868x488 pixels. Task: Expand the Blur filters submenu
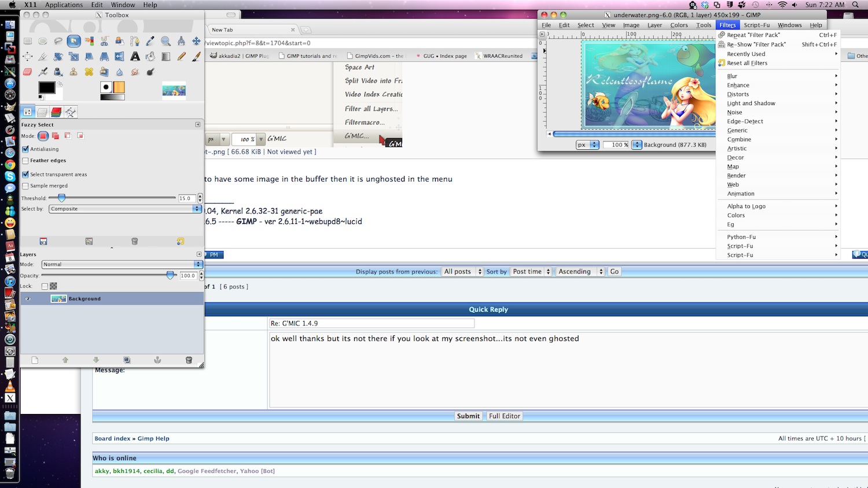pyautogui.click(x=778, y=76)
